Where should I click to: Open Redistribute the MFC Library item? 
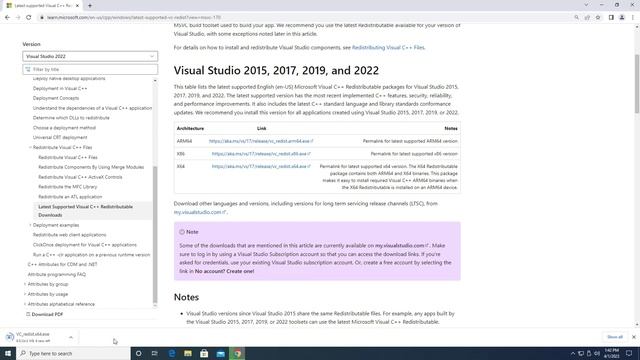(68, 187)
